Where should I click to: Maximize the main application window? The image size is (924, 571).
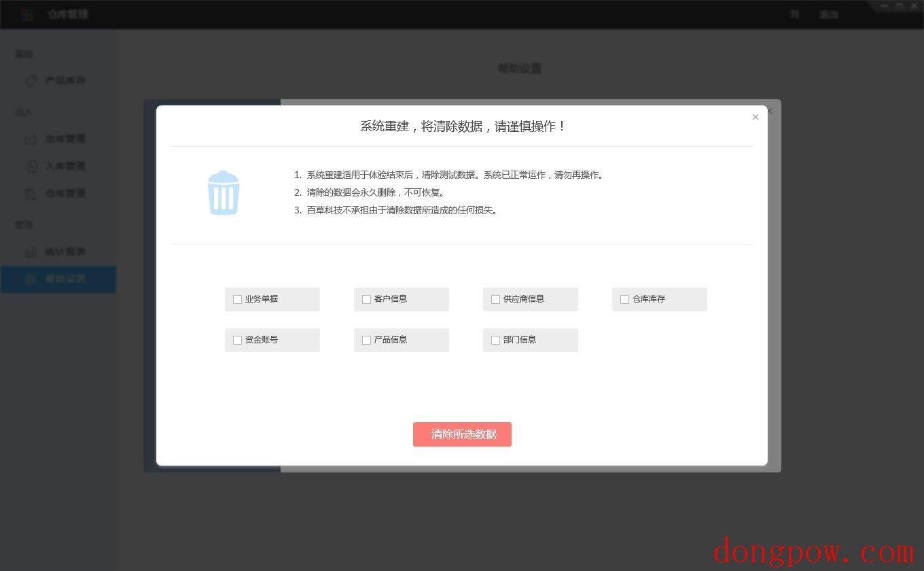pos(899,5)
